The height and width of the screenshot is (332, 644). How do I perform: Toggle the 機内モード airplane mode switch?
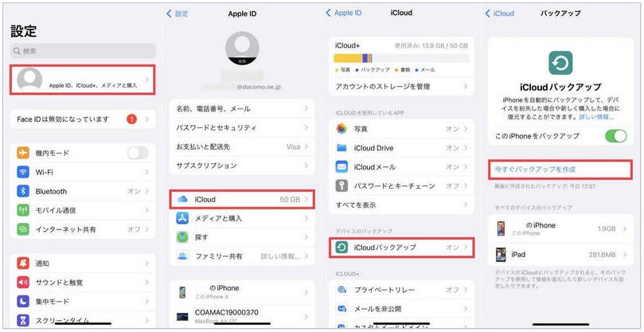click(x=138, y=153)
